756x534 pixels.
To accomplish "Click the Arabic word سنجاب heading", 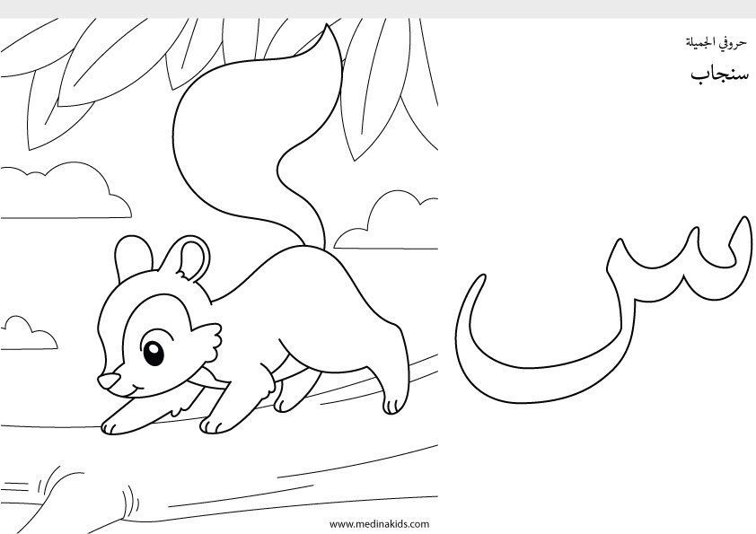I will (x=719, y=74).
